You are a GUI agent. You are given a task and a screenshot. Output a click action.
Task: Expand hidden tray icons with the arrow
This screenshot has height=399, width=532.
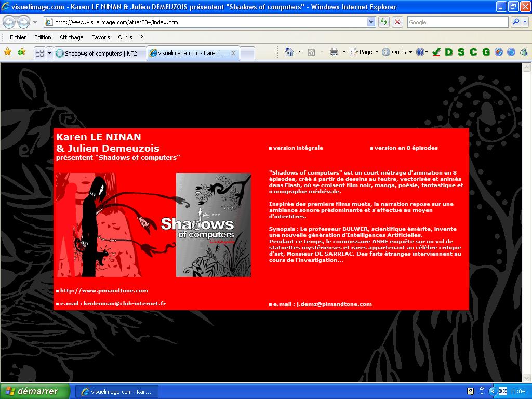pyautogui.click(x=493, y=392)
